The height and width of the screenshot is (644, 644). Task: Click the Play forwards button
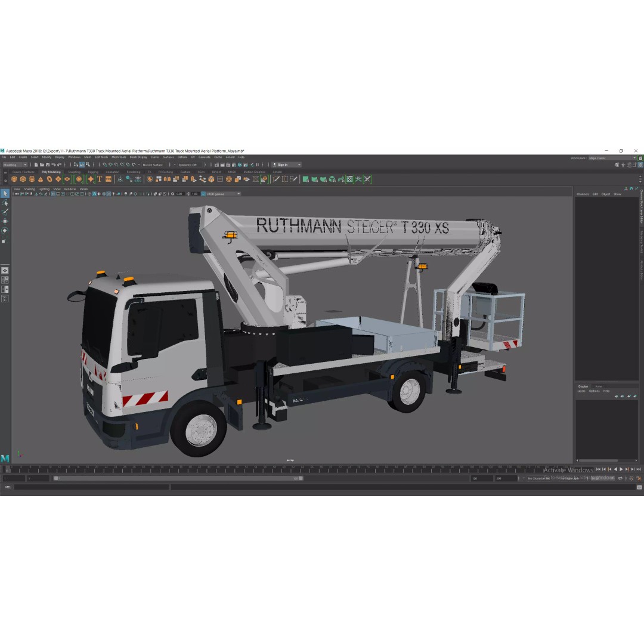pyautogui.click(x=621, y=469)
